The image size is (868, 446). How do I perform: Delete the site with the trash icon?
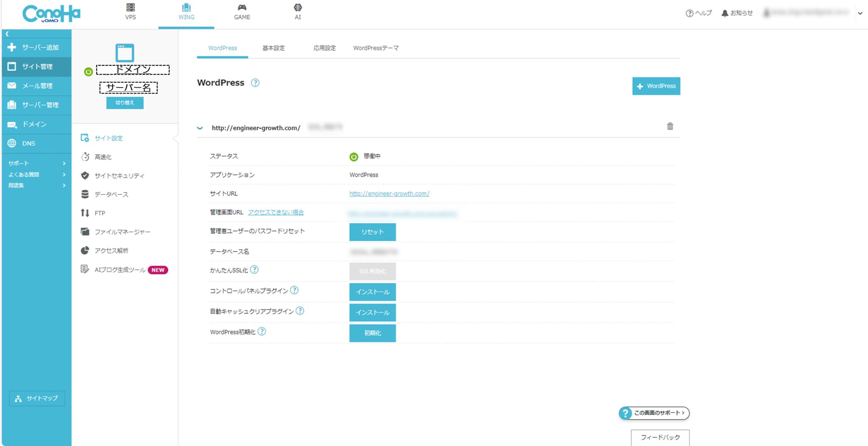[x=670, y=126]
